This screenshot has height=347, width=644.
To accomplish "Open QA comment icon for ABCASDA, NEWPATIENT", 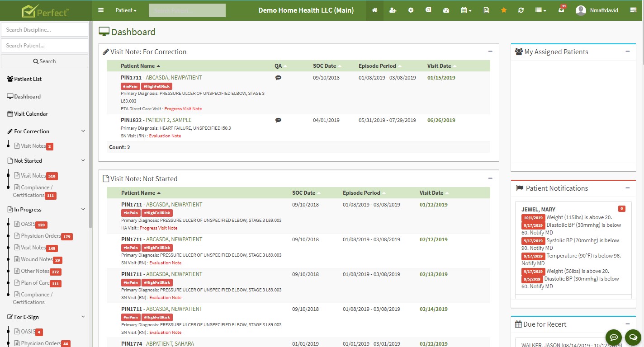I will pyautogui.click(x=278, y=78).
